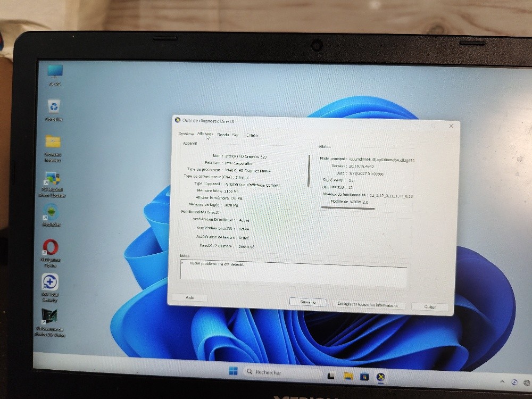Click the Appareil panel vertical scrollbar
The image size is (532, 399).
click(x=309, y=171)
